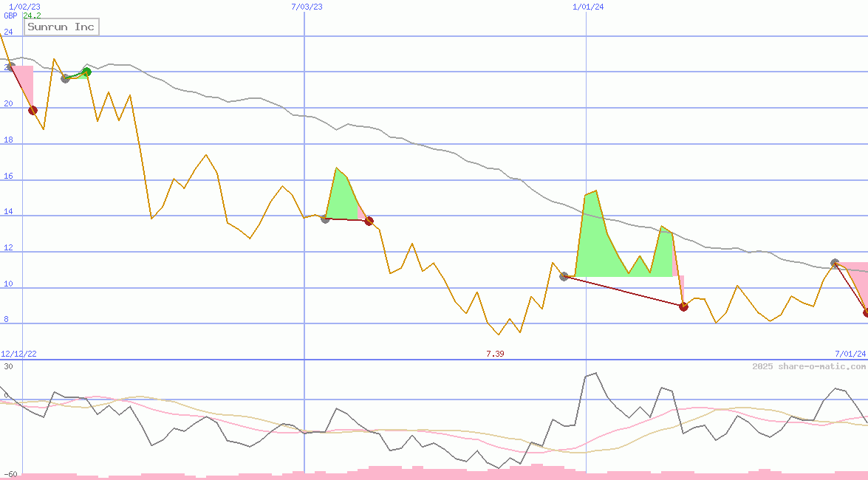Select the 1/01/24 date label
The image size is (868, 480).
coord(589,7)
